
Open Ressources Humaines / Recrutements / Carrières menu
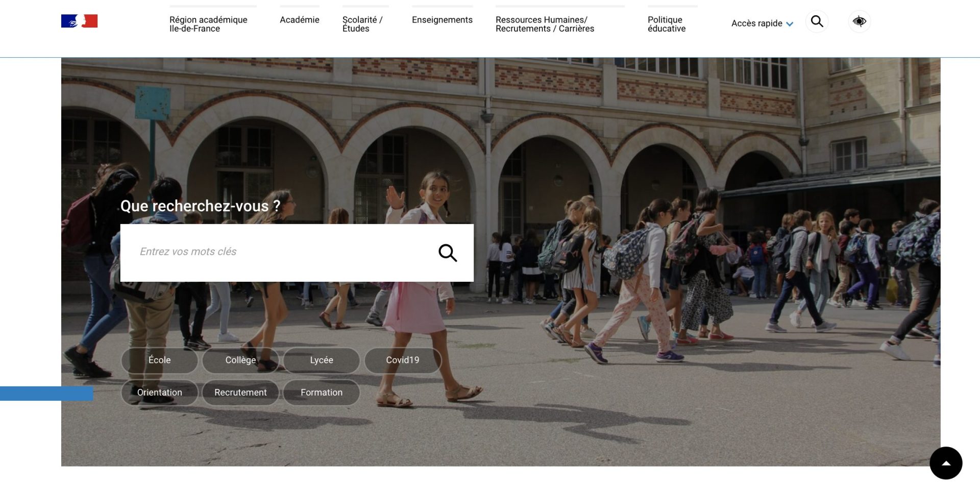point(545,24)
